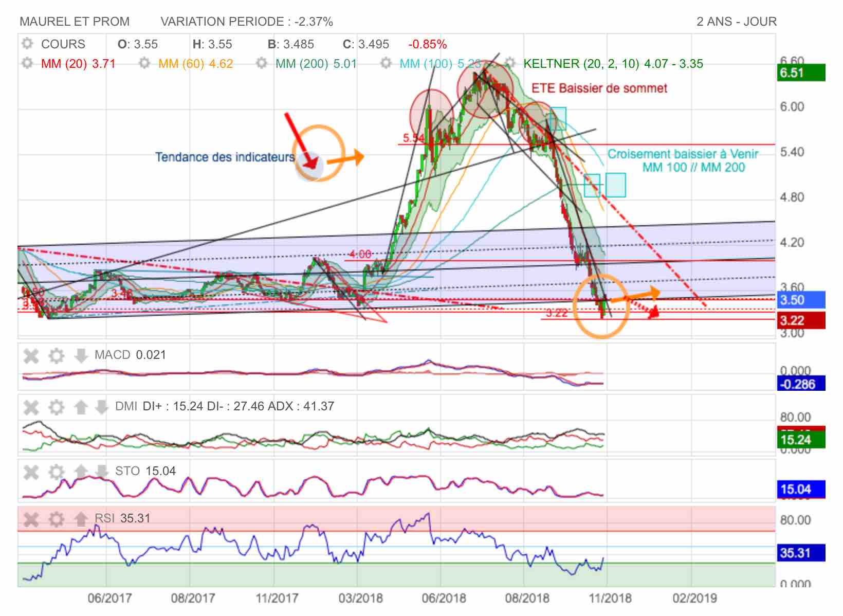Open settings gear for COURS
The width and height of the screenshot is (843, 616).
coord(28,44)
